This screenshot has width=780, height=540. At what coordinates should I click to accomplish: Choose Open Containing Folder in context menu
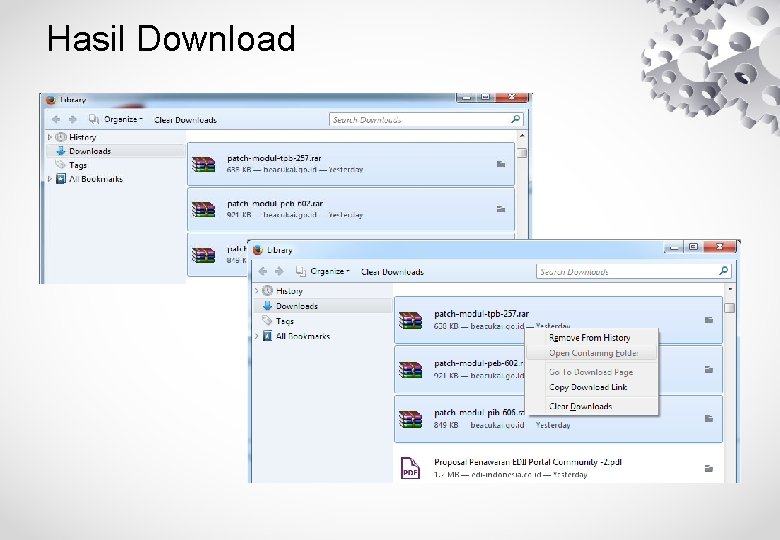pyautogui.click(x=591, y=353)
